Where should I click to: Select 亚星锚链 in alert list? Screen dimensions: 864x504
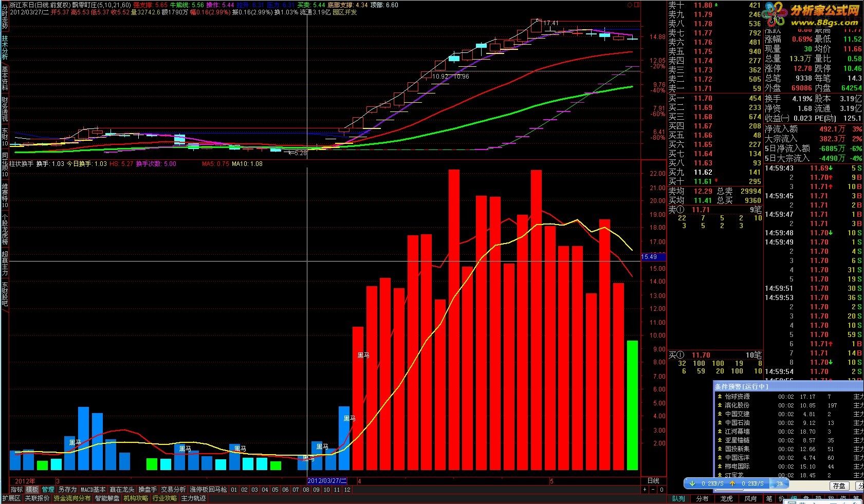737,440
